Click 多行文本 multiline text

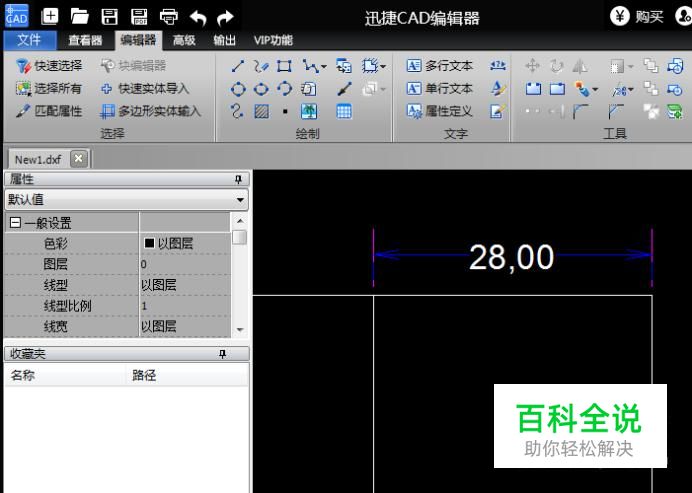click(x=439, y=66)
